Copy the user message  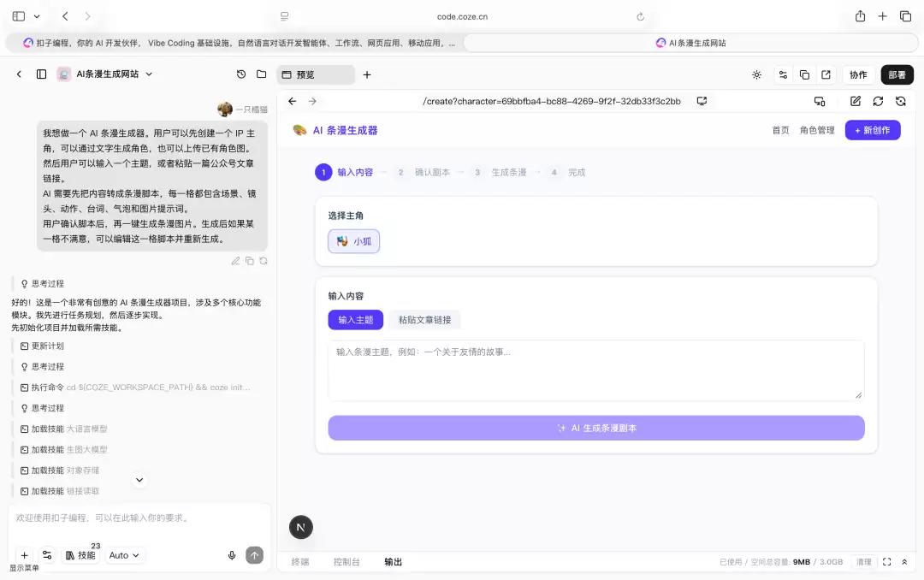coord(250,261)
